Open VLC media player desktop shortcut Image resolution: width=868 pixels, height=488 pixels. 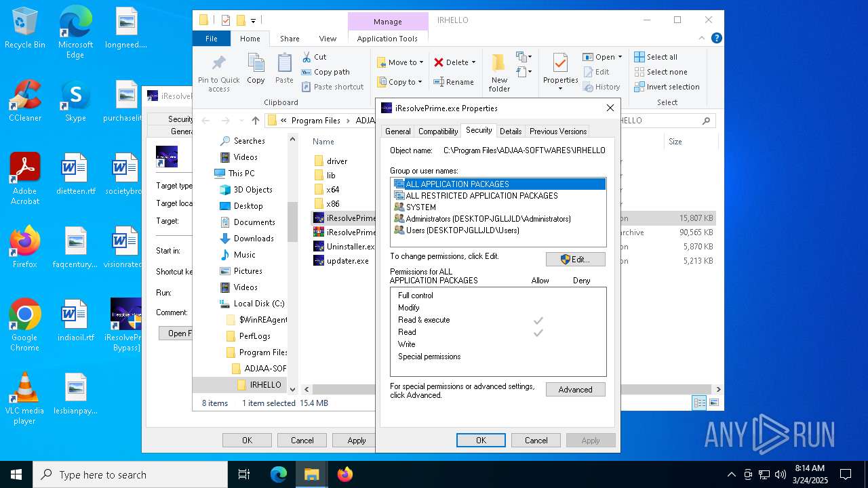pyautogui.click(x=24, y=399)
